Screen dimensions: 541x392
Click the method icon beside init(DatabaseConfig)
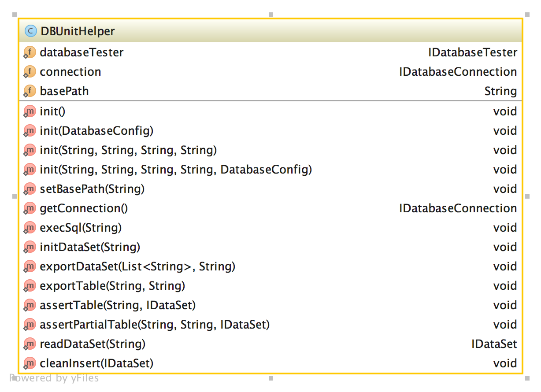pos(30,131)
